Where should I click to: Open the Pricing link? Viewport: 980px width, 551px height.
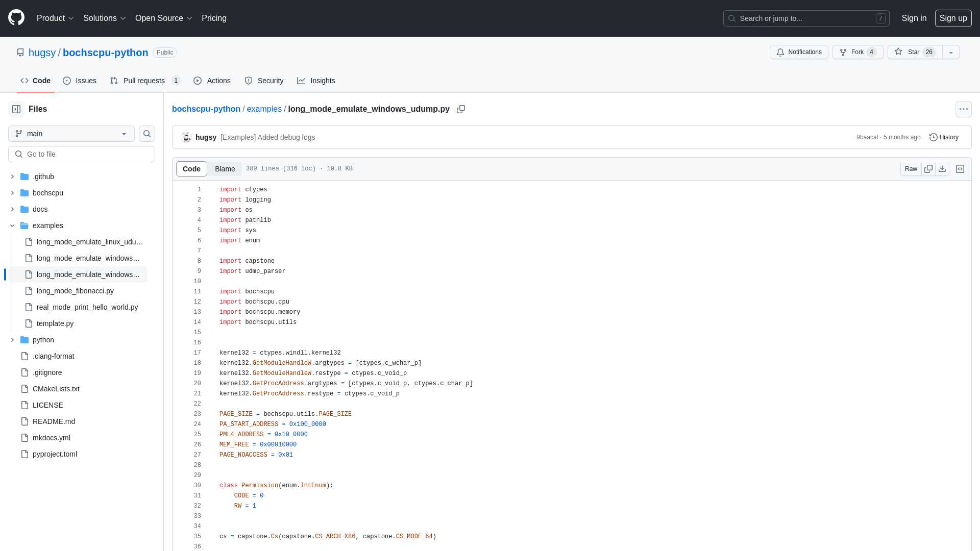click(x=214, y=18)
